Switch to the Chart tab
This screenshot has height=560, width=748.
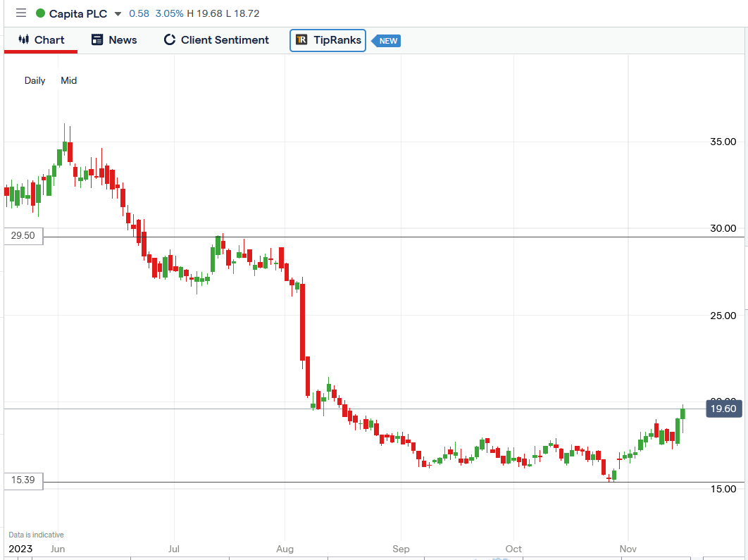click(41, 40)
